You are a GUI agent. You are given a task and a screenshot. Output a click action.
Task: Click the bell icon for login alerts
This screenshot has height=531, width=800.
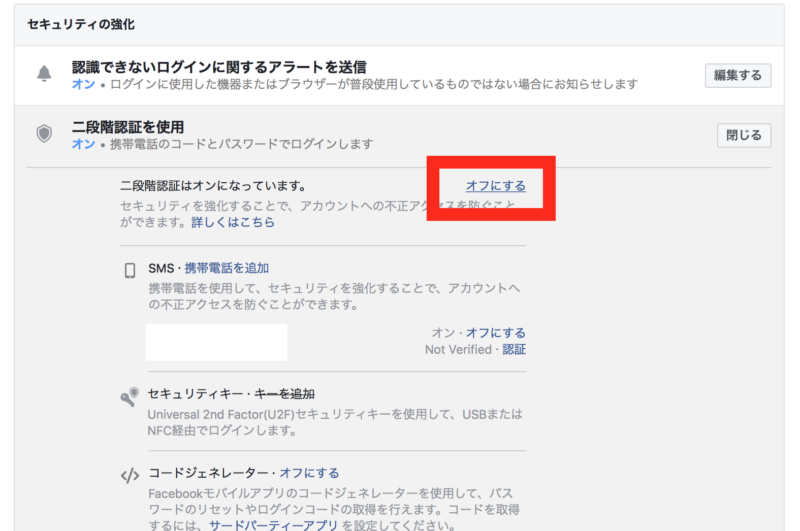[x=44, y=74]
